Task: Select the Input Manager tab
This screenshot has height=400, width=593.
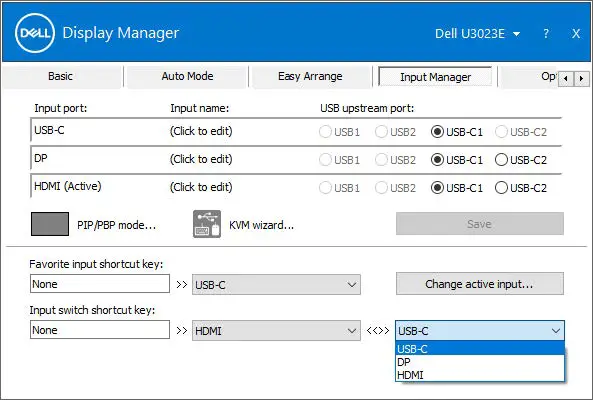Action: [435, 77]
